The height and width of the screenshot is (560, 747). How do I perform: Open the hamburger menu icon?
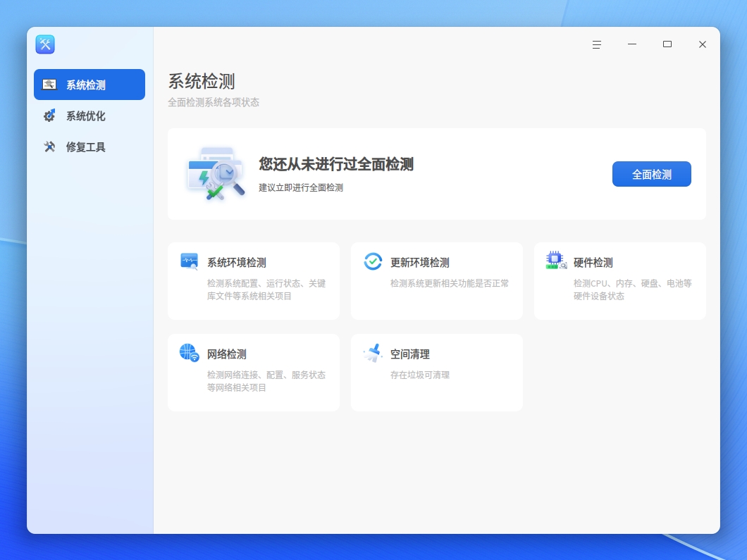pyautogui.click(x=596, y=44)
